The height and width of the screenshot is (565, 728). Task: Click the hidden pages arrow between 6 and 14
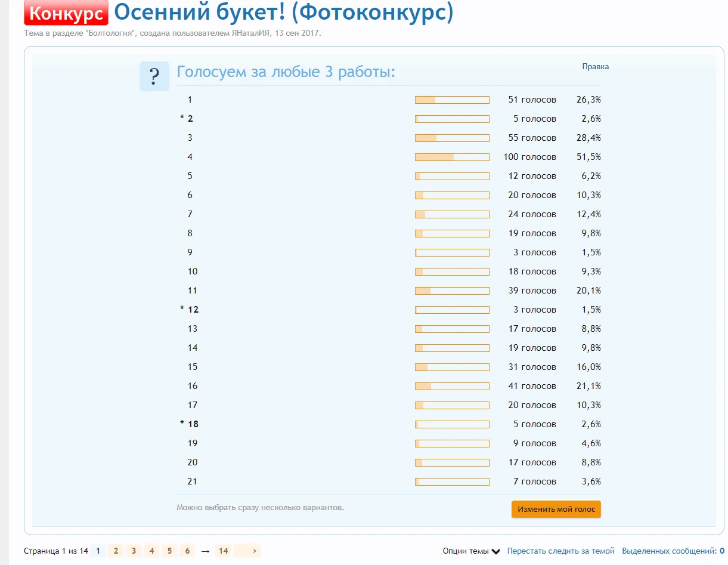tap(205, 551)
